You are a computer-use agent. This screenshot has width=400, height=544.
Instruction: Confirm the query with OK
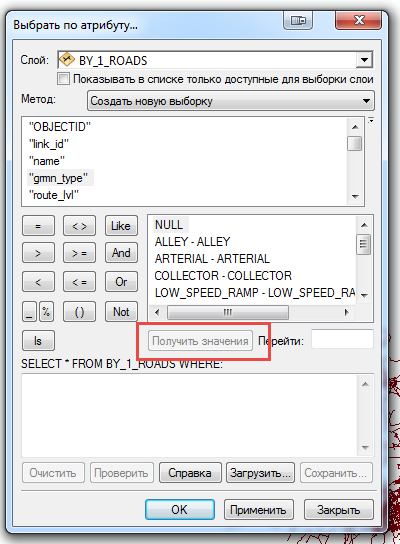(x=180, y=510)
